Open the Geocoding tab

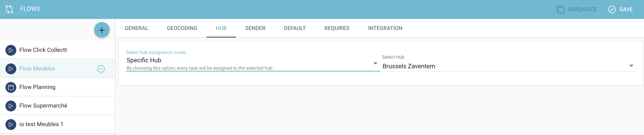(x=182, y=28)
